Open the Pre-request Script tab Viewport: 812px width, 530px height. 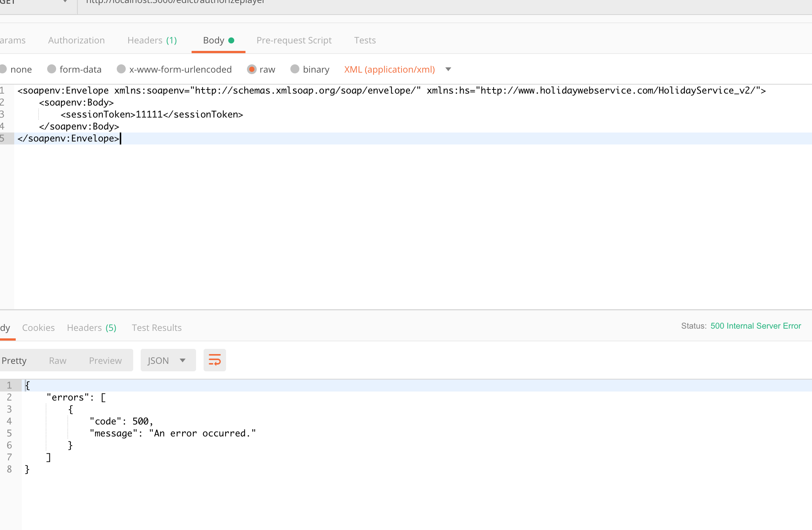[294, 40]
